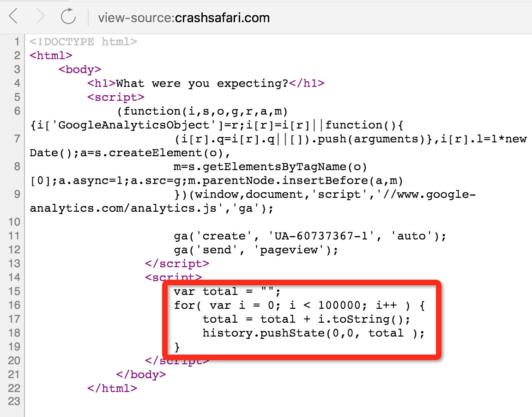Click the 'total = total + i.toString();' line

click(x=306, y=319)
